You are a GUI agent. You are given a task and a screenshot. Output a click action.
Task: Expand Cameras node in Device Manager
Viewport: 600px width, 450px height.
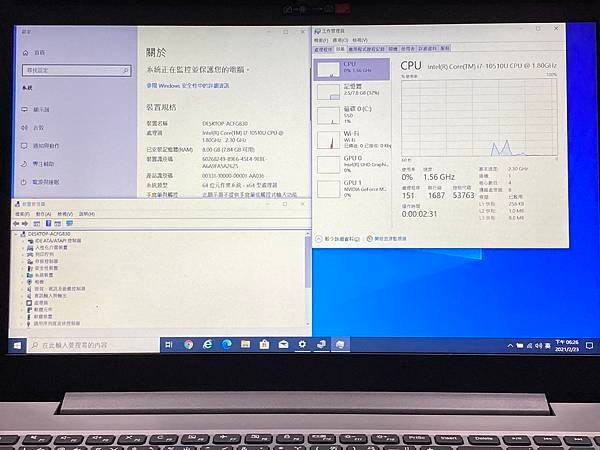(24, 282)
